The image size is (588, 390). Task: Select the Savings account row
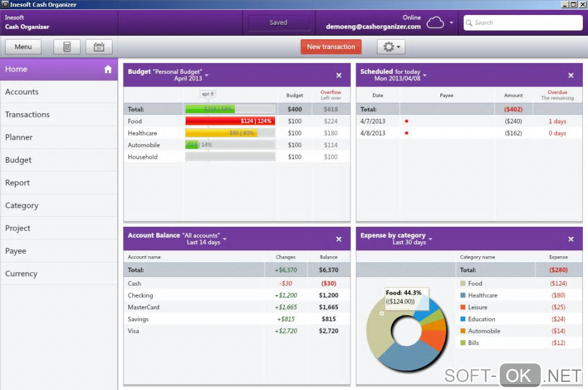236,319
